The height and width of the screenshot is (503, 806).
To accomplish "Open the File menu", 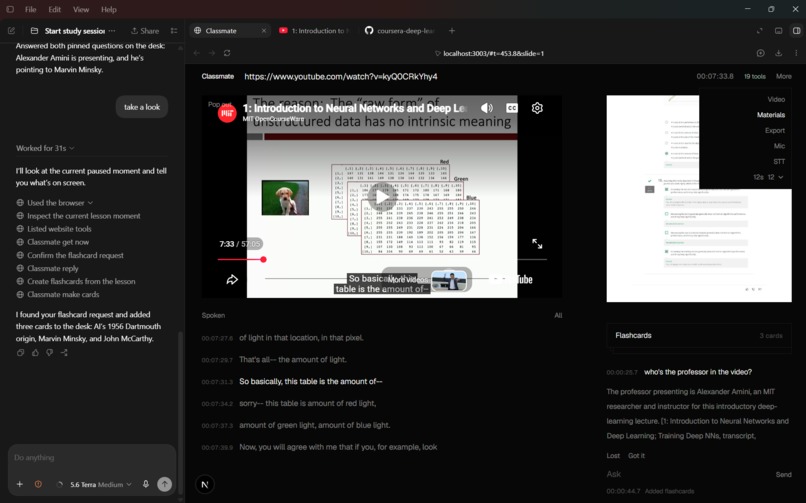I will pyautogui.click(x=31, y=9).
